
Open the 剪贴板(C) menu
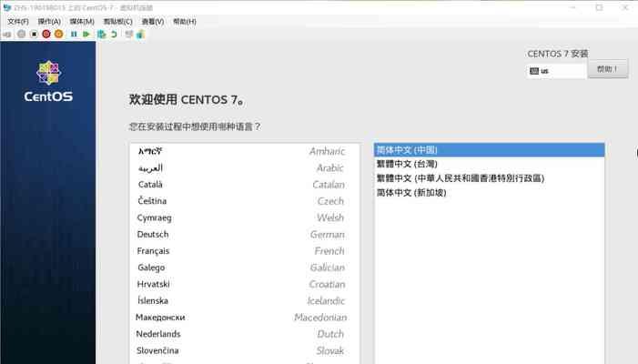118,22
